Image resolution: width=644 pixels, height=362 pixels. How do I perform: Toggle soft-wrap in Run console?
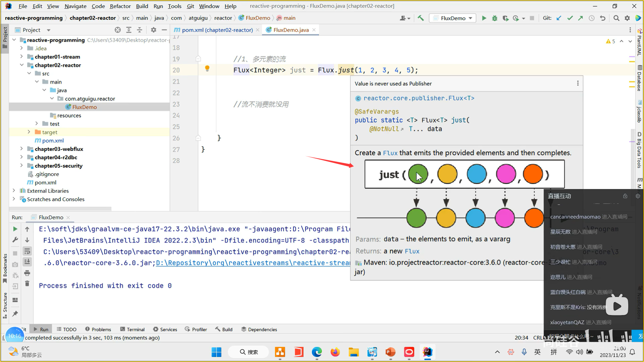27,251
